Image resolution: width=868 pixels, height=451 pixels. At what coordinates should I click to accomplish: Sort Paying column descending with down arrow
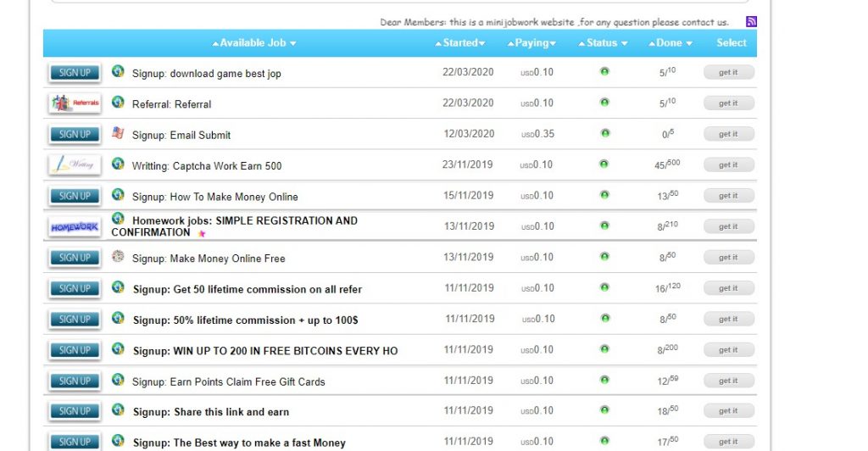coord(553,43)
